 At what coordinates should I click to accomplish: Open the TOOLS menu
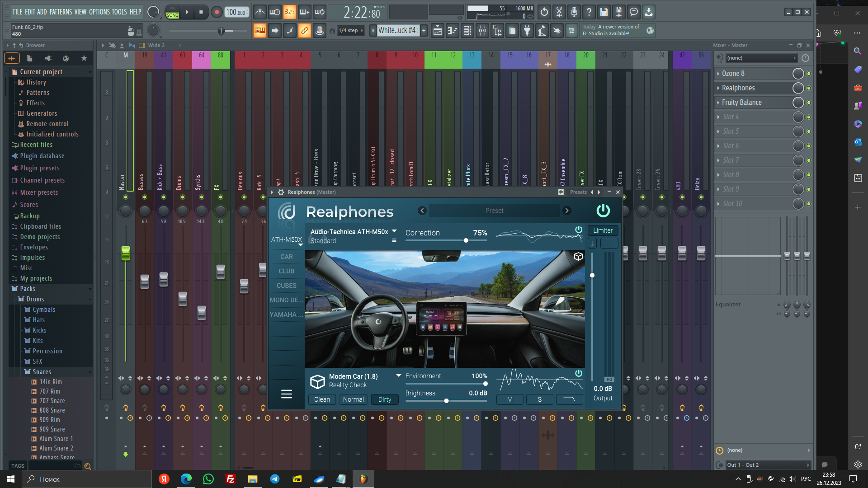click(119, 12)
